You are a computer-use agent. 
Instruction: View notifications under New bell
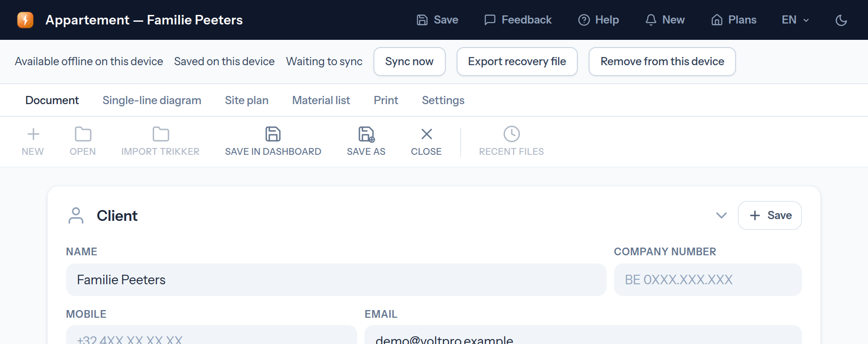pyautogui.click(x=665, y=20)
